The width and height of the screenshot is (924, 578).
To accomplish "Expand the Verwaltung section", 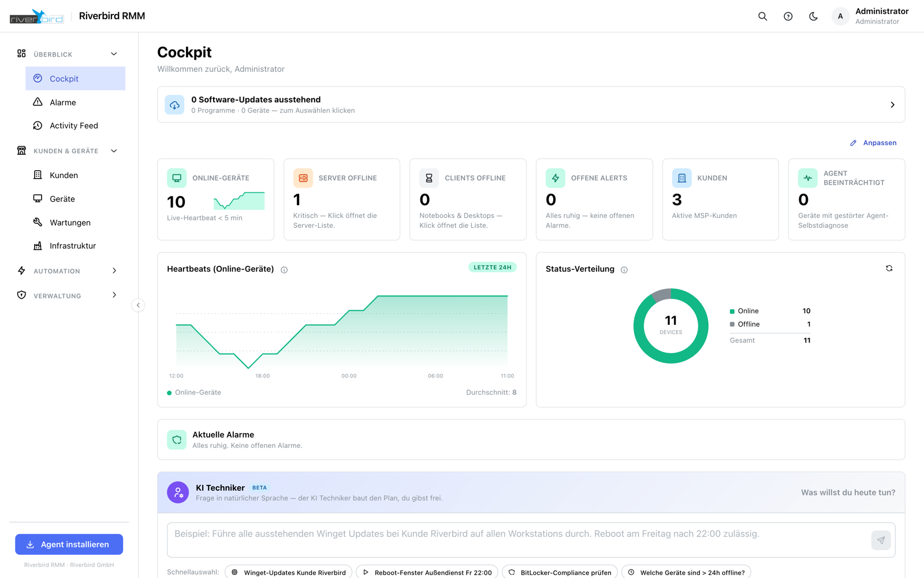I will (114, 295).
